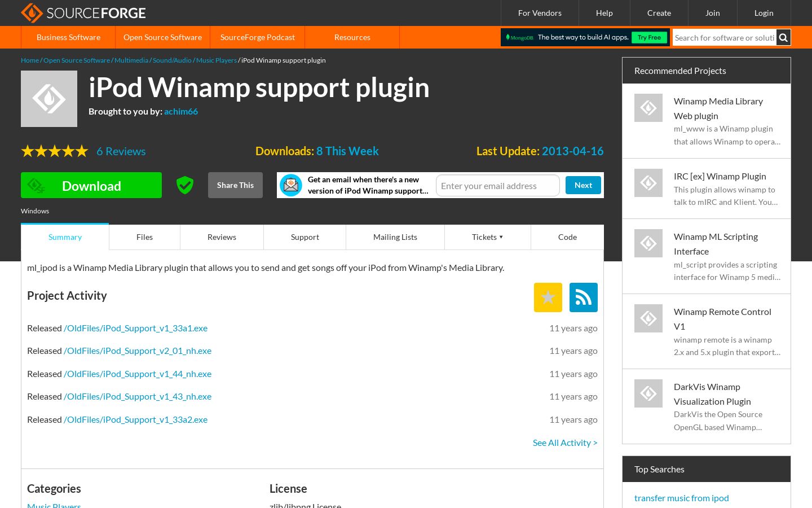This screenshot has width=812, height=508.
Task: Select the Summary tab
Action: (65, 237)
